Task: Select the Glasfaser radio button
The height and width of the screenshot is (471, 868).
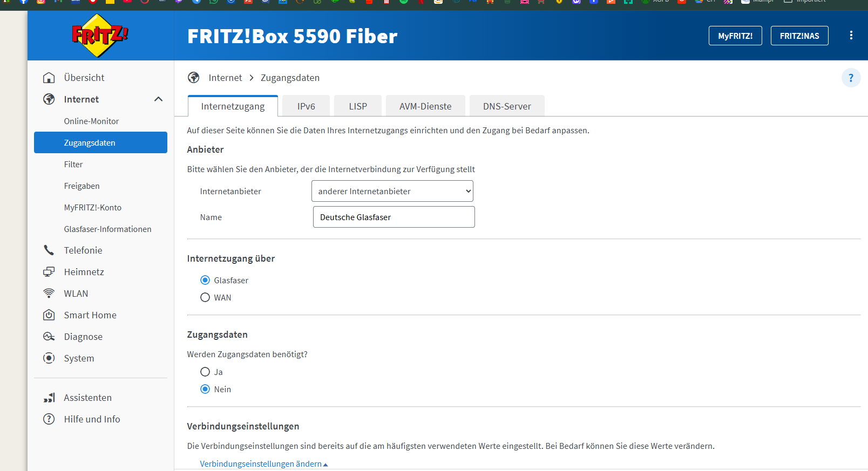Action: [x=205, y=280]
